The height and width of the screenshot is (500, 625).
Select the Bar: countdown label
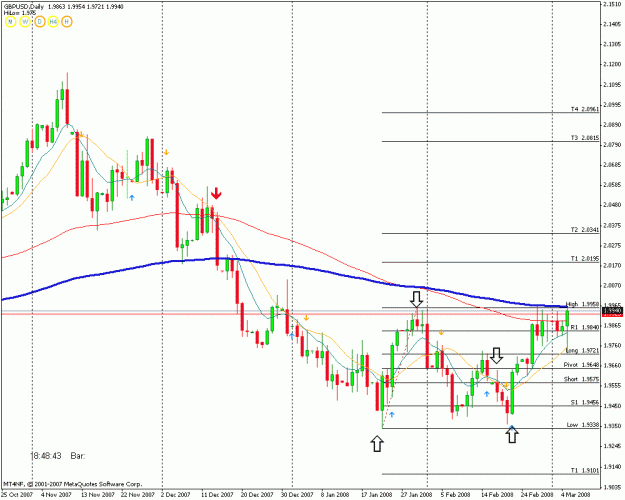coord(78,455)
